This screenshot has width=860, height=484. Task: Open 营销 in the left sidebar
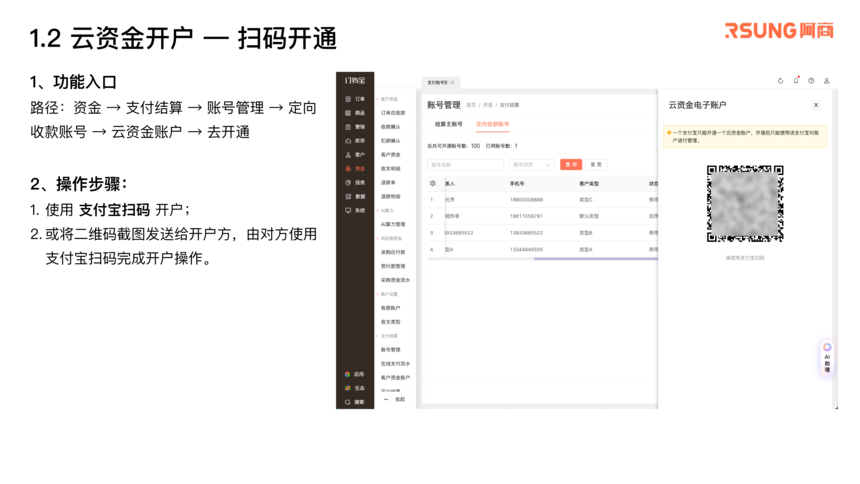click(355, 127)
